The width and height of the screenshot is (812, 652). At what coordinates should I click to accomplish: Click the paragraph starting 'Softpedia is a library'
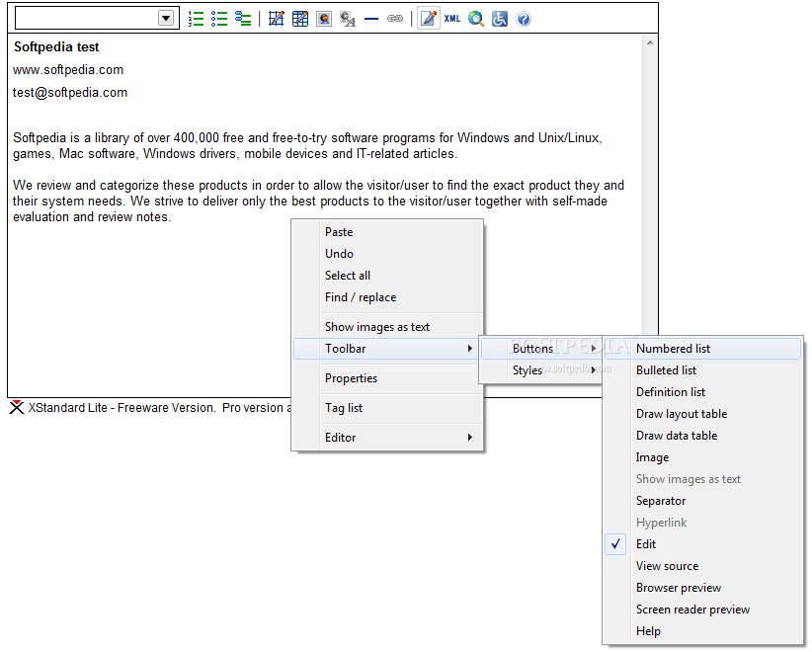click(307, 145)
